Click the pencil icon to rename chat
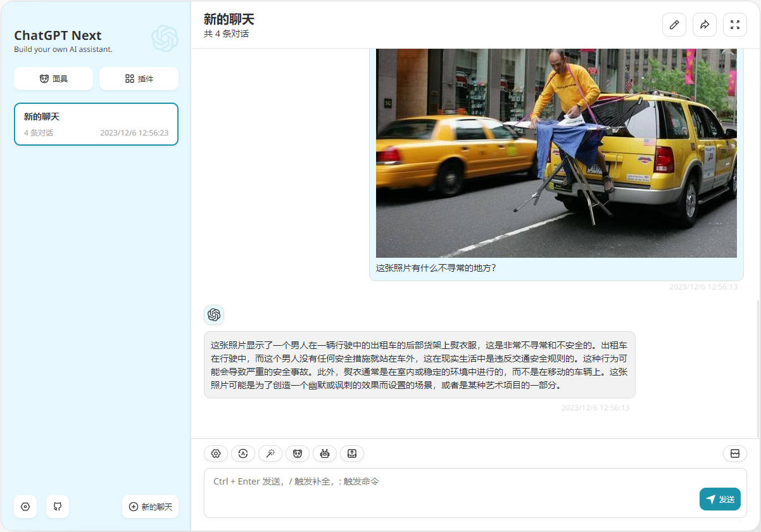The image size is (761, 532). coord(674,25)
